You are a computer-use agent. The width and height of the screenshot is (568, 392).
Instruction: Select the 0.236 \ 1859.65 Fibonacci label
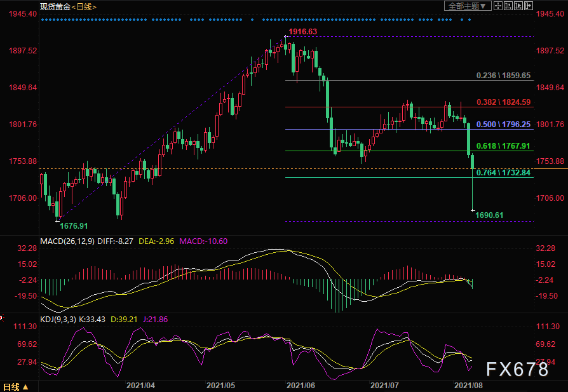(503, 76)
